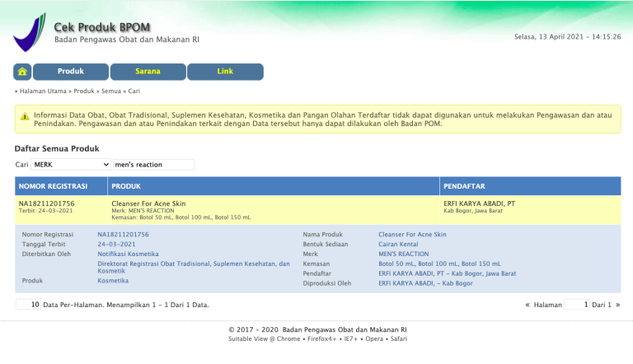Open the Produk menu

tap(71, 72)
